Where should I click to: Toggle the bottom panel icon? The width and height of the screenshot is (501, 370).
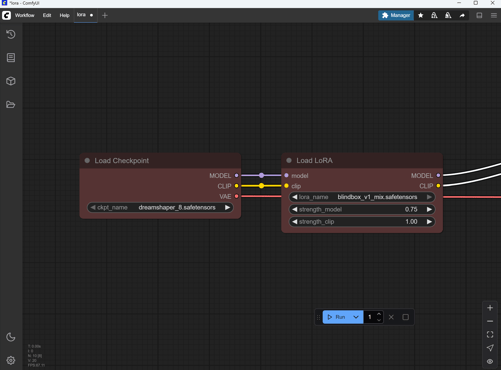tap(479, 15)
